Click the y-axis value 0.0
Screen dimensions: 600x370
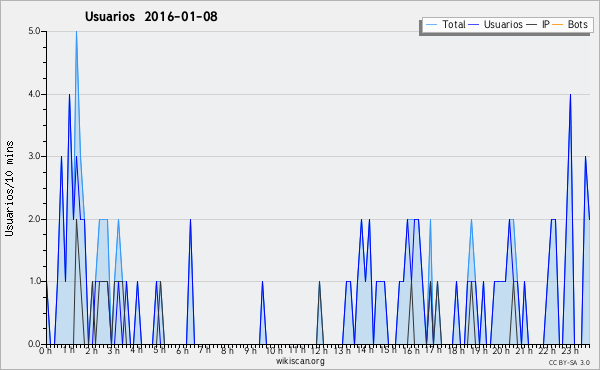[x=34, y=344]
